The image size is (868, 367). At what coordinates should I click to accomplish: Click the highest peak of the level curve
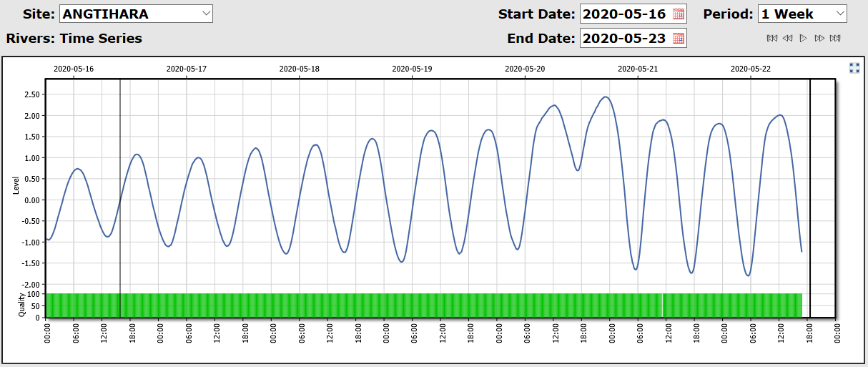point(606,97)
